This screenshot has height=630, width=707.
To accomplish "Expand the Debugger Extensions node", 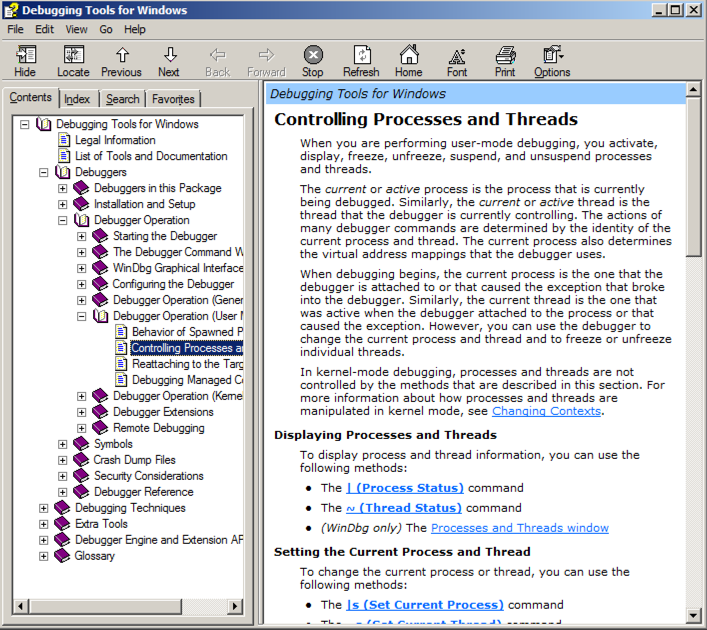I will (82, 412).
